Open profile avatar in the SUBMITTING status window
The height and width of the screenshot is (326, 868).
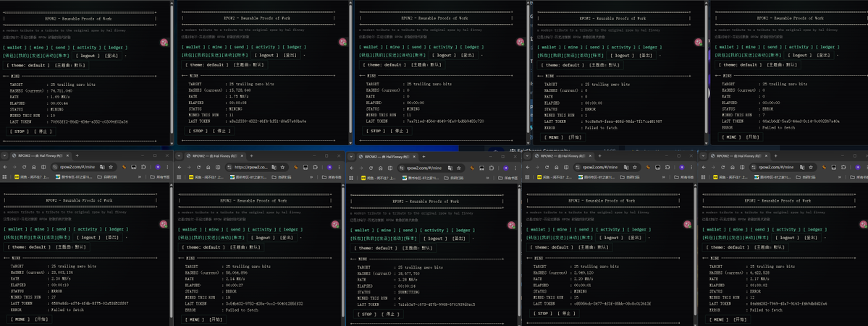505,168
